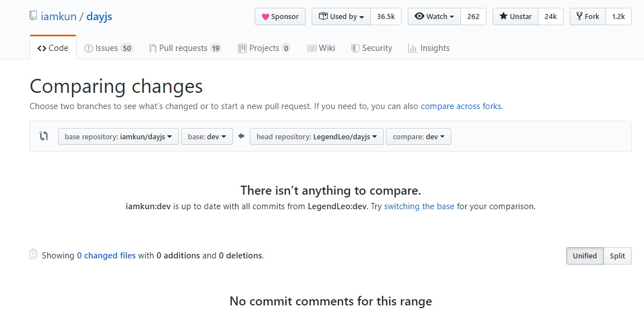Click the Sponsor button
This screenshot has width=644, height=330.
[x=280, y=16]
